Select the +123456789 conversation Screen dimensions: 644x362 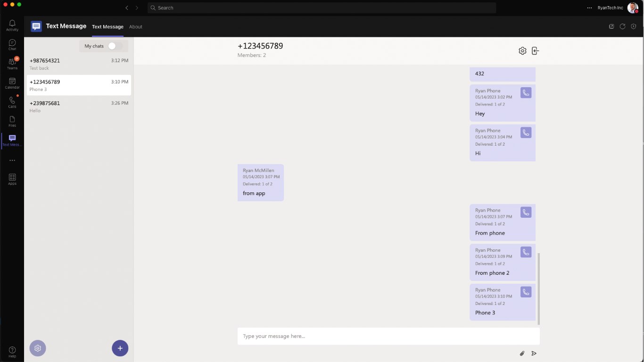[x=79, y=85]
